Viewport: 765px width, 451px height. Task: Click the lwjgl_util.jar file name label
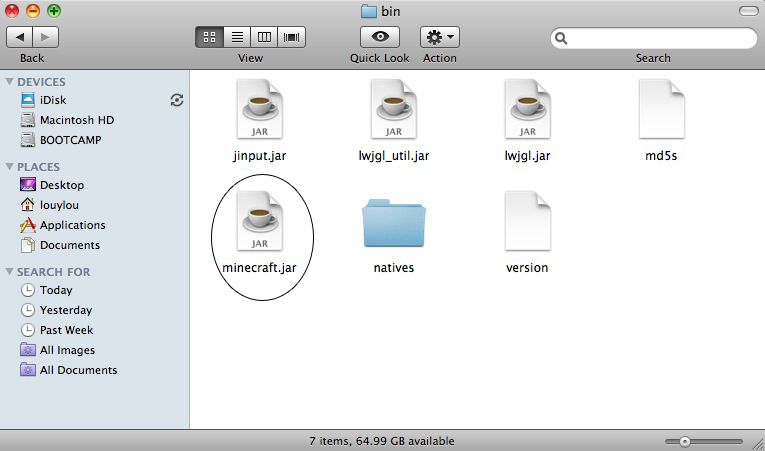(x=394, y=156)
